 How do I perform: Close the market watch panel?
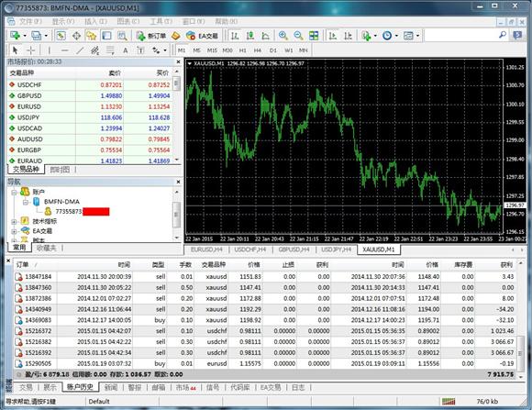[x=179, y=61]
